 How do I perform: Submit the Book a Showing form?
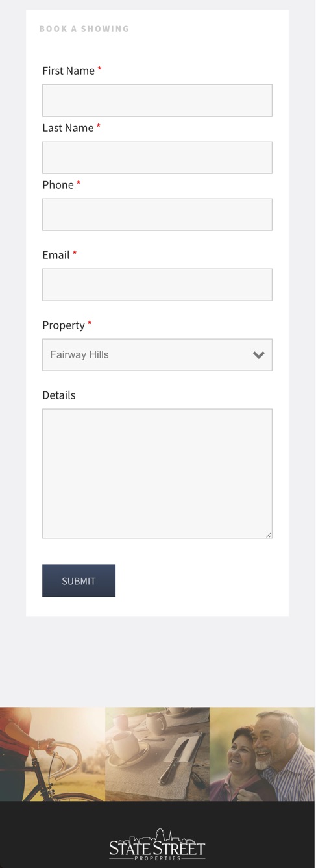(x=79, y=580)
